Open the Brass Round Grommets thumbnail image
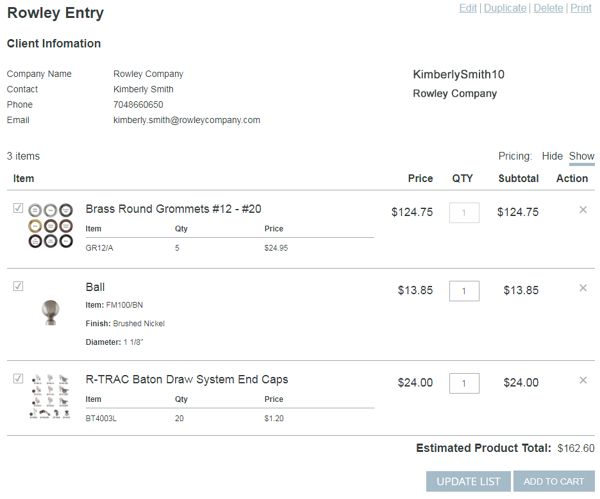The image size is (600, 499). tap(51, 225)
